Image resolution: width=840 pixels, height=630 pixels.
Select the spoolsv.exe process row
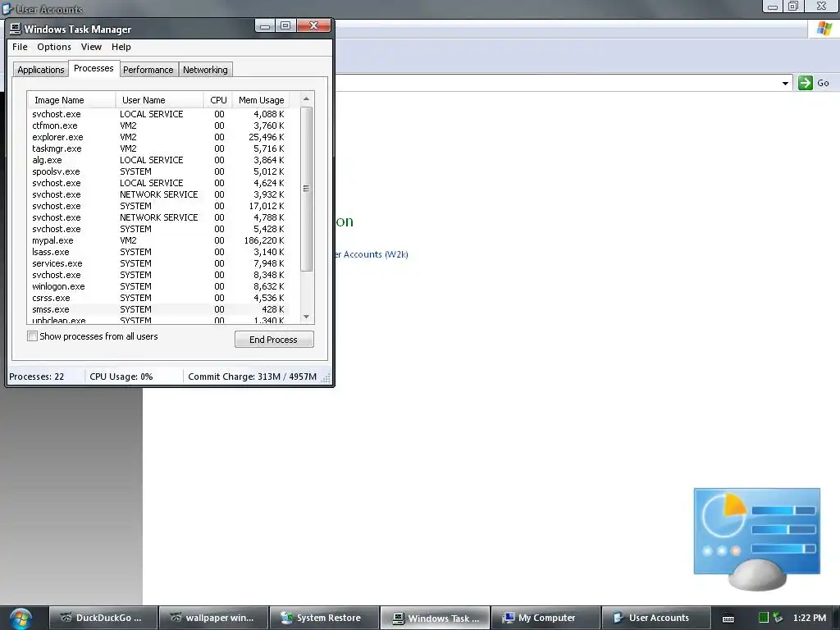click(x=158, y=171)
